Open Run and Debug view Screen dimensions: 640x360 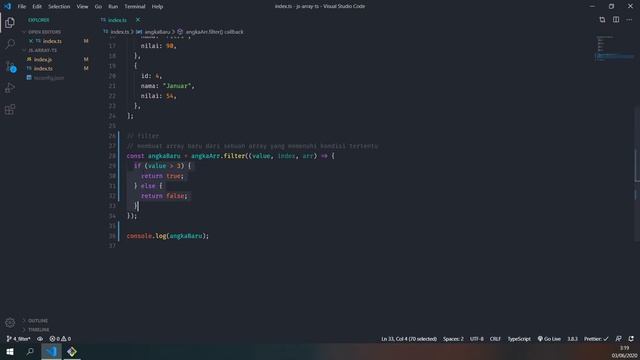(x=10, y=88)
